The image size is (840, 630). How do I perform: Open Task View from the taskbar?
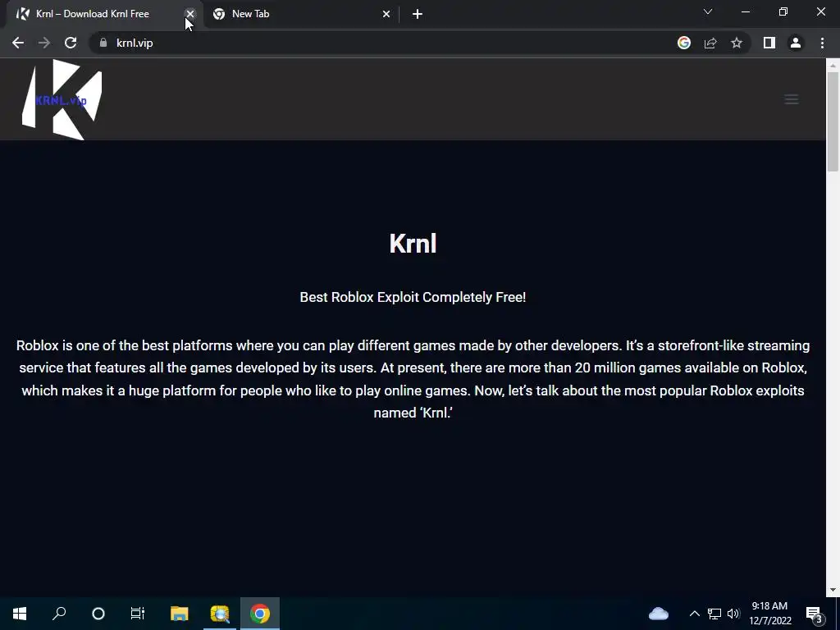(138, 614)
